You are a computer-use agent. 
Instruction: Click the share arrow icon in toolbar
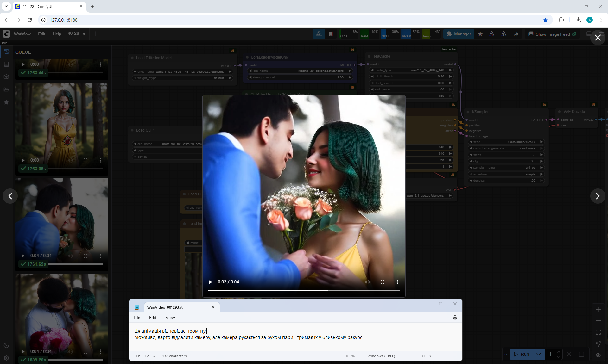(516, 34)
